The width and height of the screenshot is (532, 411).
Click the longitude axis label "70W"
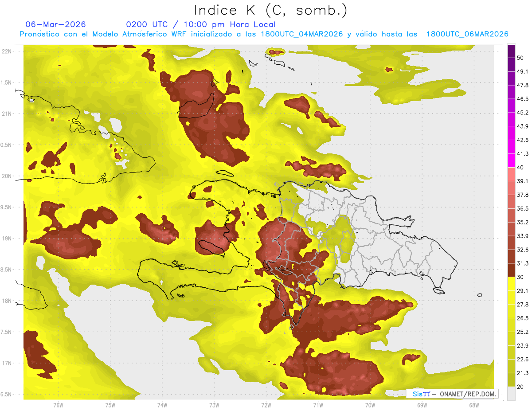[370, 405]
